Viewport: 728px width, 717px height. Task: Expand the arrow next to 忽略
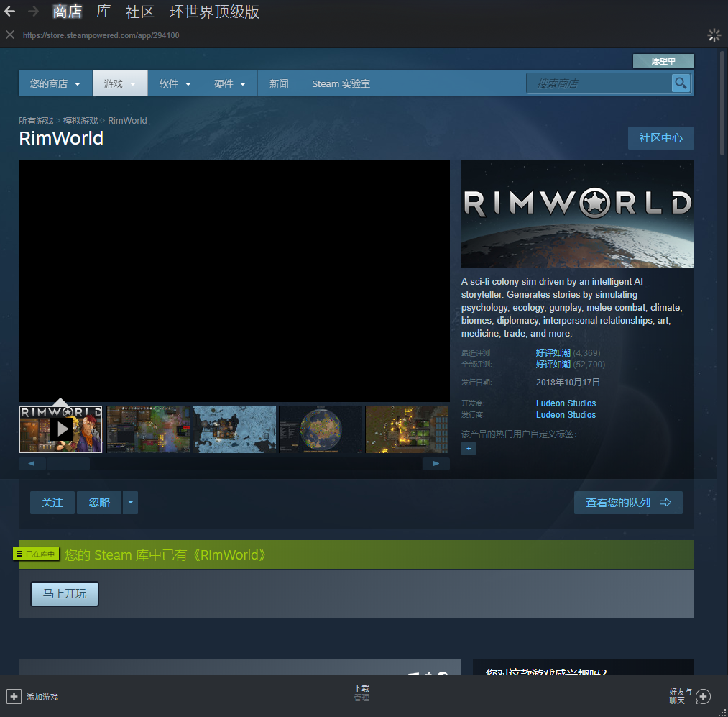point(130,503)
